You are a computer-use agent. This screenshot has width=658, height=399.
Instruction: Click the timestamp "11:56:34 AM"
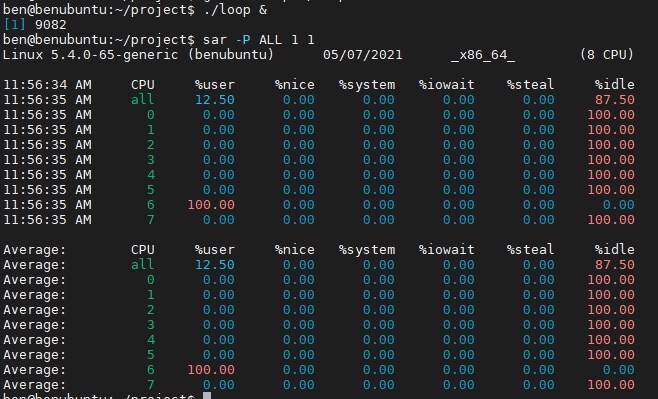pos(47,85)
